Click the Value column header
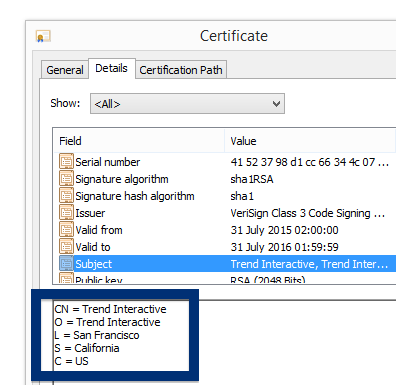 (310, 141)
